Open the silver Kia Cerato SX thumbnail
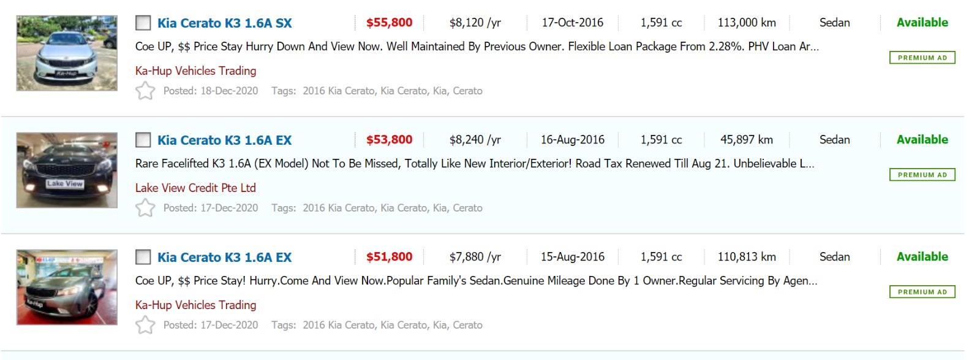 (67, 53)
